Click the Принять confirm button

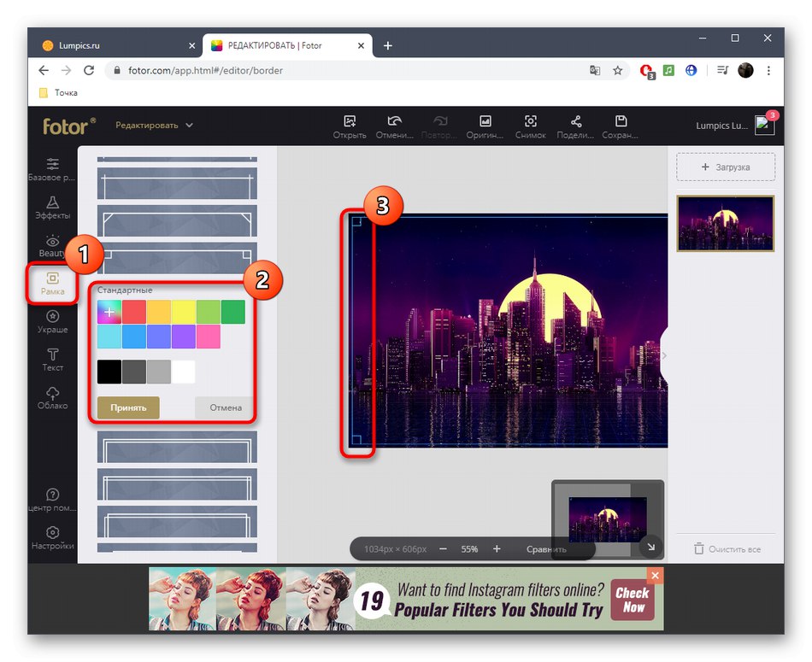127,407
